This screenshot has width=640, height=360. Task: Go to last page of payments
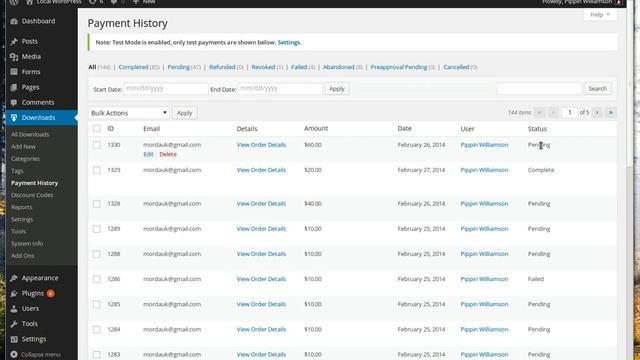point(611,112)
